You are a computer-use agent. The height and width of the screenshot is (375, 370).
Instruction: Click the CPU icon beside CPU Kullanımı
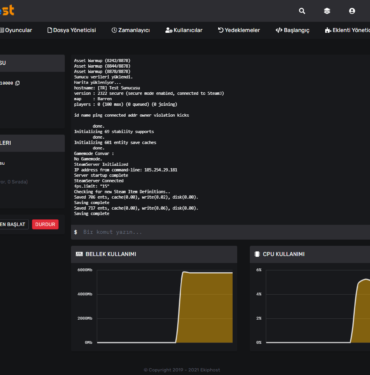point(257,254)
